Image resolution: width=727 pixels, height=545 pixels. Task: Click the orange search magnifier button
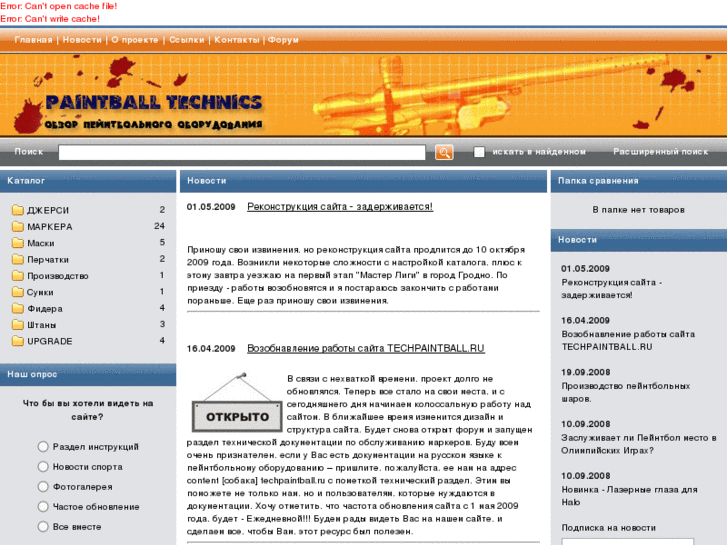[x=444, y=152]
